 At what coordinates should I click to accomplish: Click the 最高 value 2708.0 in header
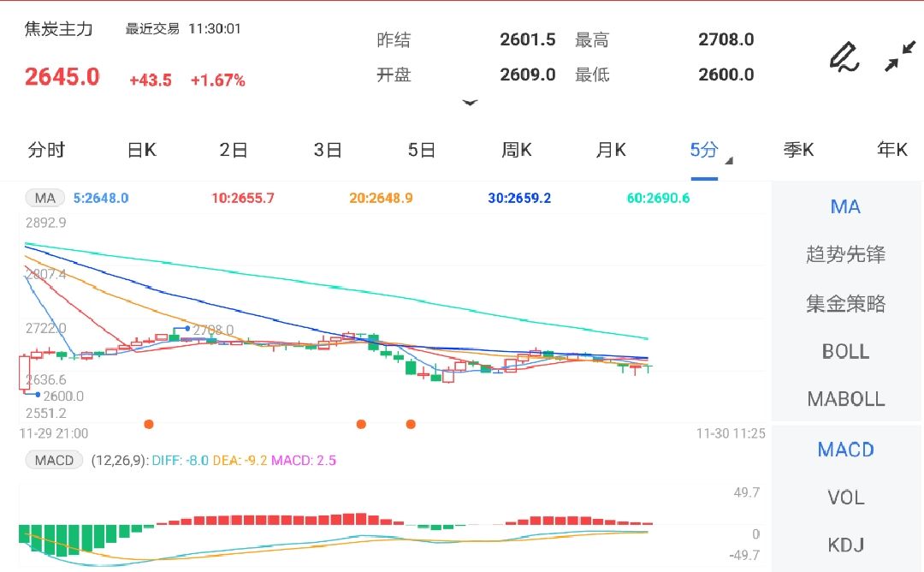tap(726, 39)
